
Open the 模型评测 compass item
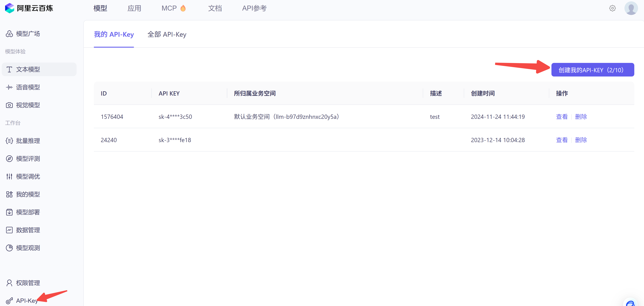pyautogui.click(x=28, y=159)
